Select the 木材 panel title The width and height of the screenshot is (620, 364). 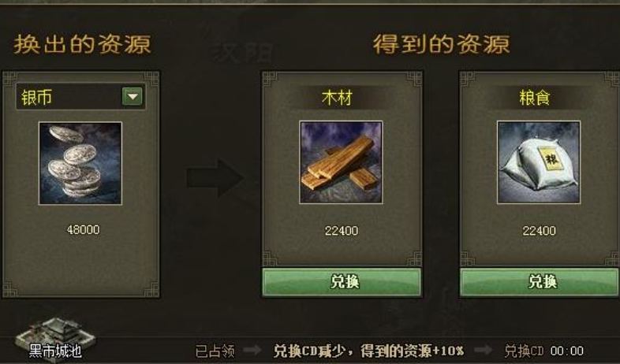[337, 98]
